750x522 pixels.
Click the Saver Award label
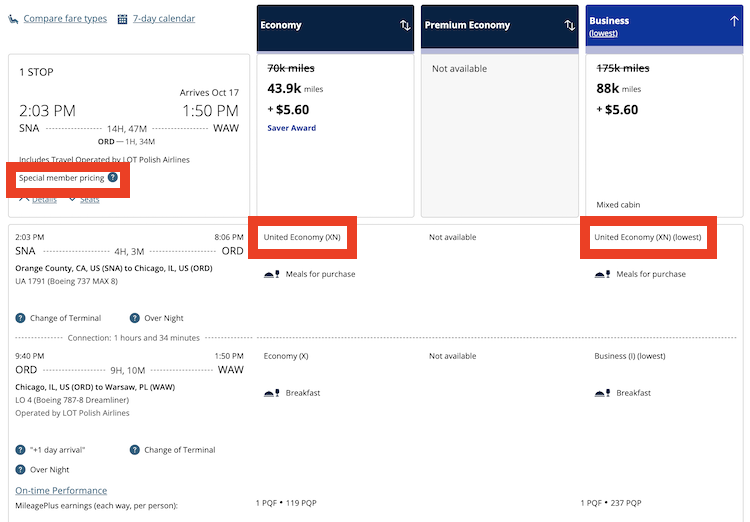(x=292, y=128)
